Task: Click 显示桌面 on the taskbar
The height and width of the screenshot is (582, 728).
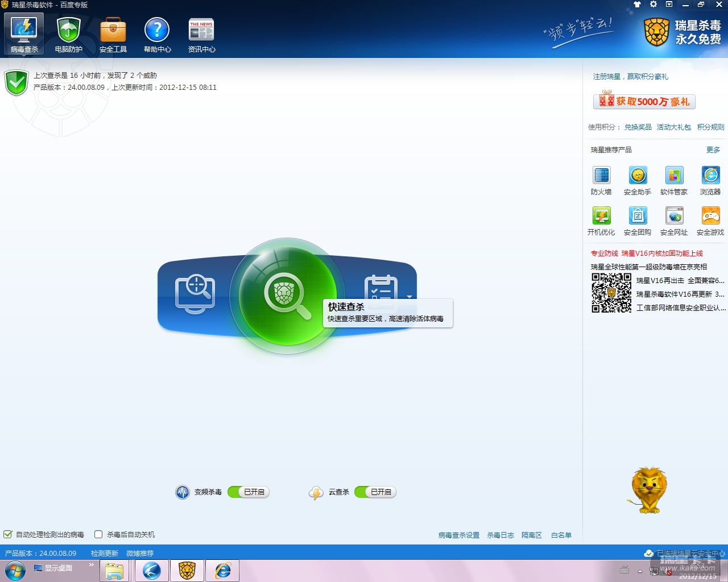Action: [x=53, y=568]
